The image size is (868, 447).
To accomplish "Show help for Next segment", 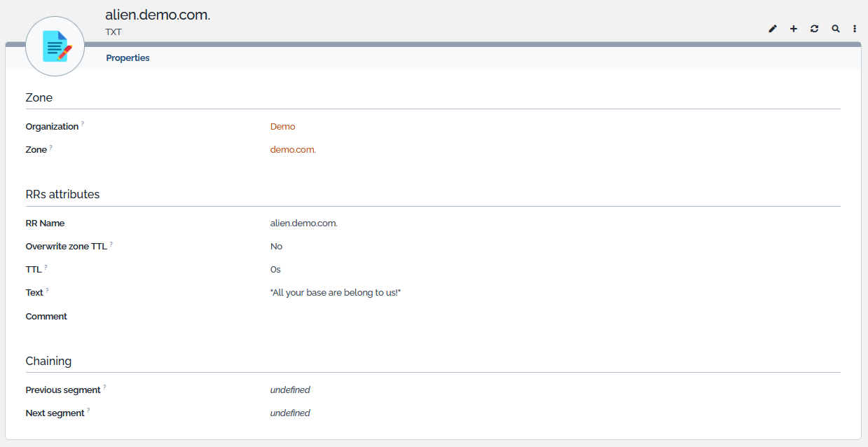I will 89,411.
